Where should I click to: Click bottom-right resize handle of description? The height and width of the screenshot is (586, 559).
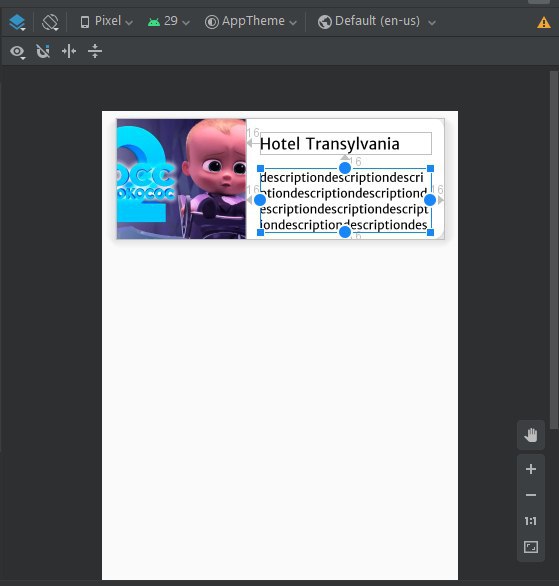430,232
